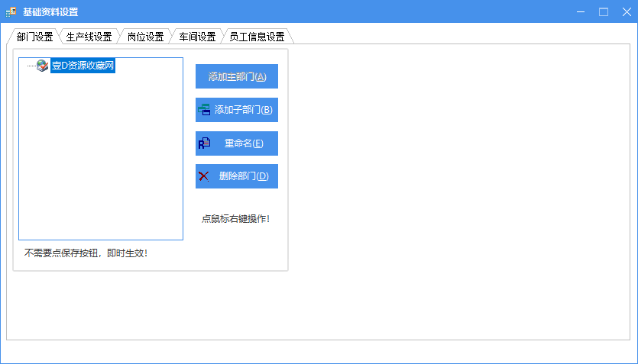Click the 添加主部门(A) button
The image size is (638, 364).
point(237,76)
